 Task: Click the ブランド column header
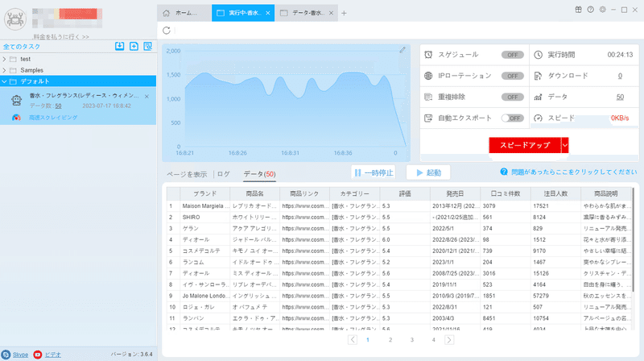click(x=205, y=193)
